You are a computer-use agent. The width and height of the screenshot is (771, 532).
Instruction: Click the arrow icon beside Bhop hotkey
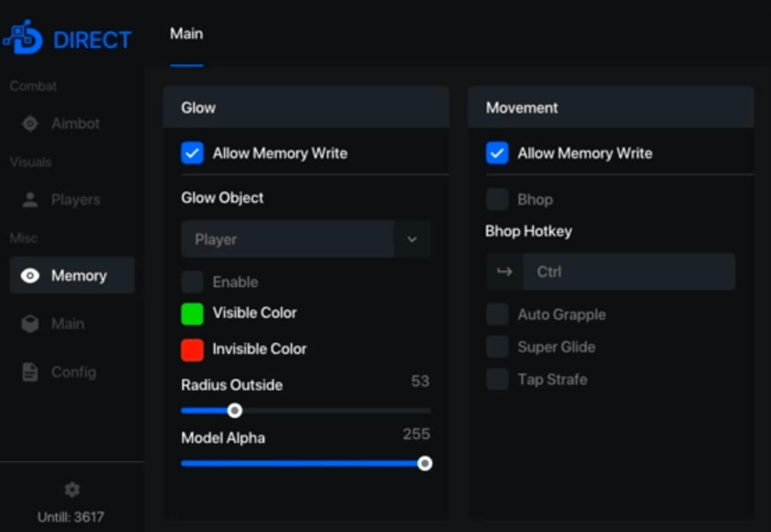click(504, 272)
